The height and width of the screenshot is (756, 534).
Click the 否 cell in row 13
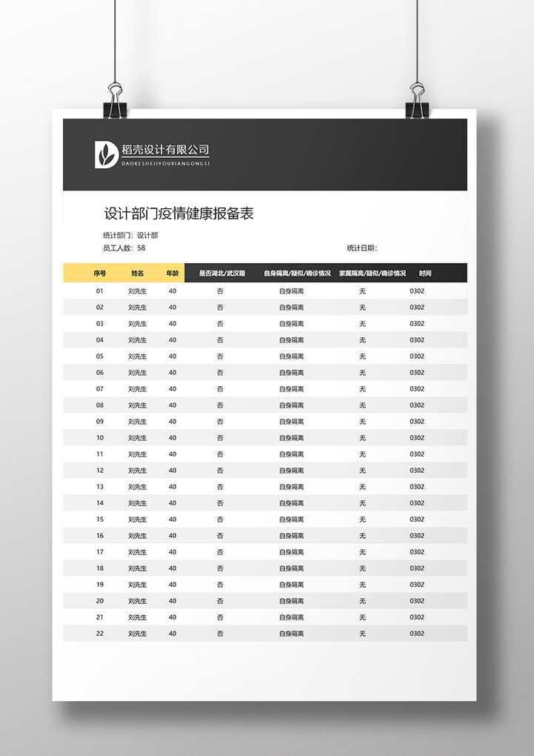coord(220,487)
